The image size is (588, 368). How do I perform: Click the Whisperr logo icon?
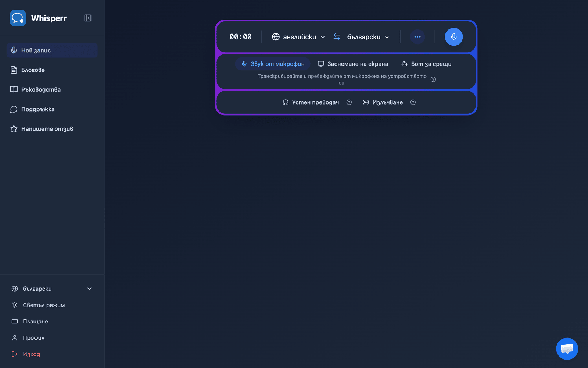[x=18, y=18]
